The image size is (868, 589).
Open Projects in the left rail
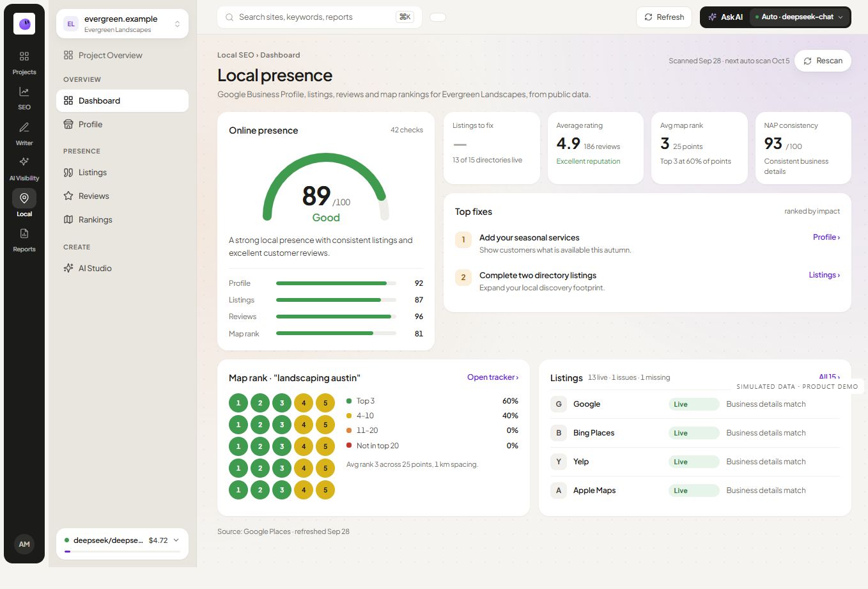(x=24, y=63)
